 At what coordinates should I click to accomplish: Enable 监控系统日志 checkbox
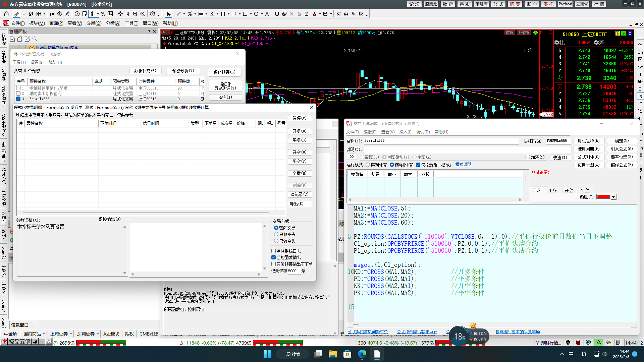(x=273, y=251)
